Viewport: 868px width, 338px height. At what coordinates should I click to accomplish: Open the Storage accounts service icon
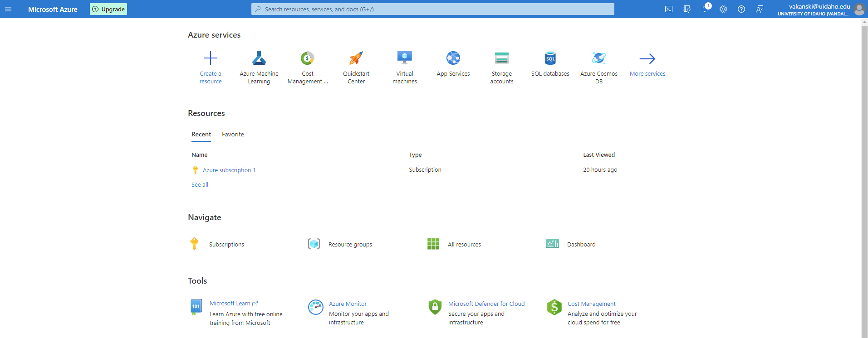[502, 58]
